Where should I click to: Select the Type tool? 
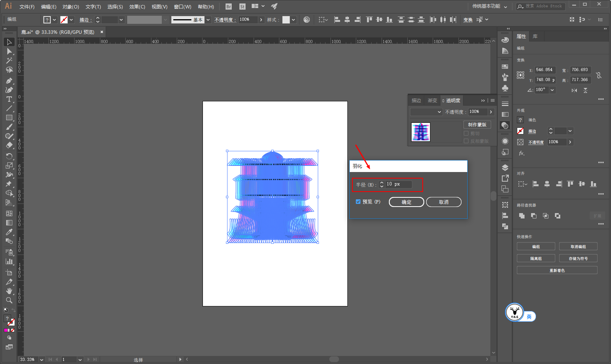coord(9,99)
